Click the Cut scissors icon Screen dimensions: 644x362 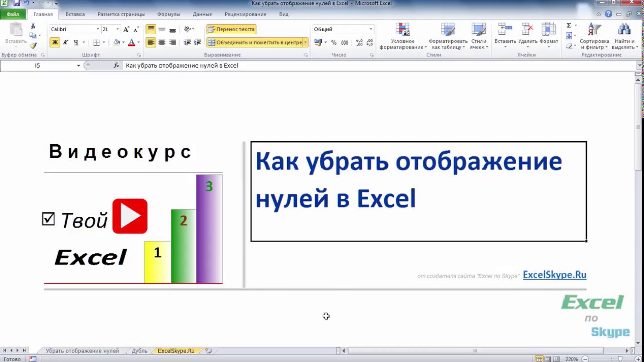tap(33, 26)
